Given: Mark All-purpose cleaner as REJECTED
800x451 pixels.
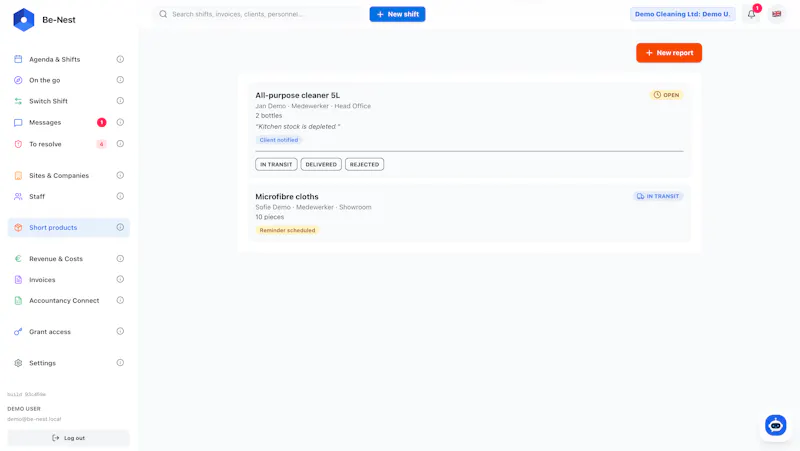Looking at the screenshot, I should [364, 164].
